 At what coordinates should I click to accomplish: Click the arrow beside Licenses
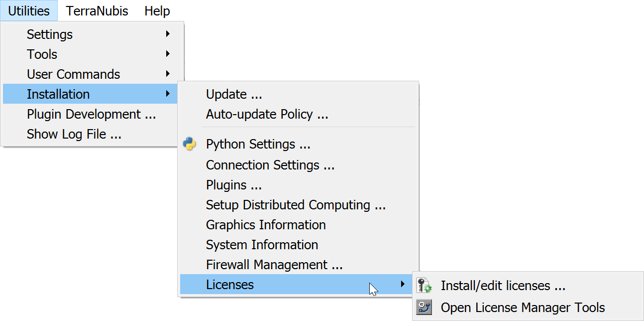(403, 284)
